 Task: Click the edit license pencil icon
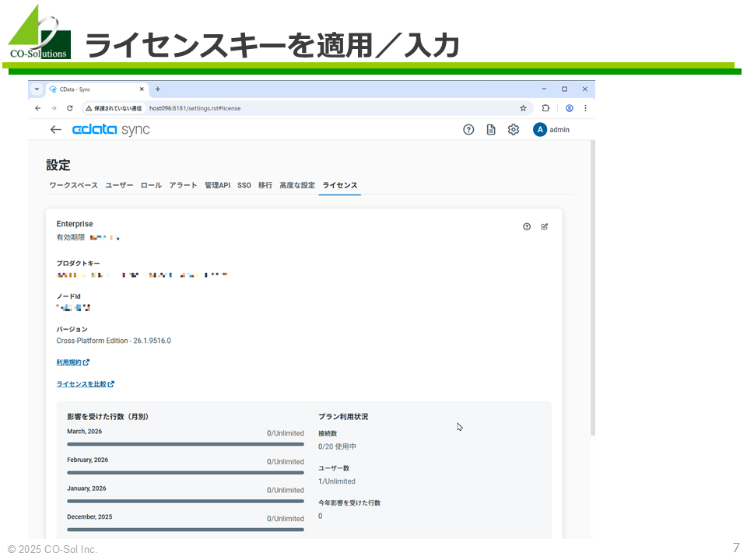(x=545, y=226)
